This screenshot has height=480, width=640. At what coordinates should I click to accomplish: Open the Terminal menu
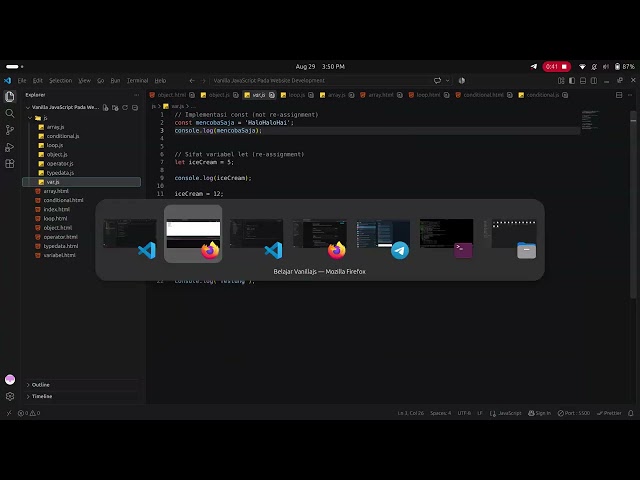click(x=137, y=80)
